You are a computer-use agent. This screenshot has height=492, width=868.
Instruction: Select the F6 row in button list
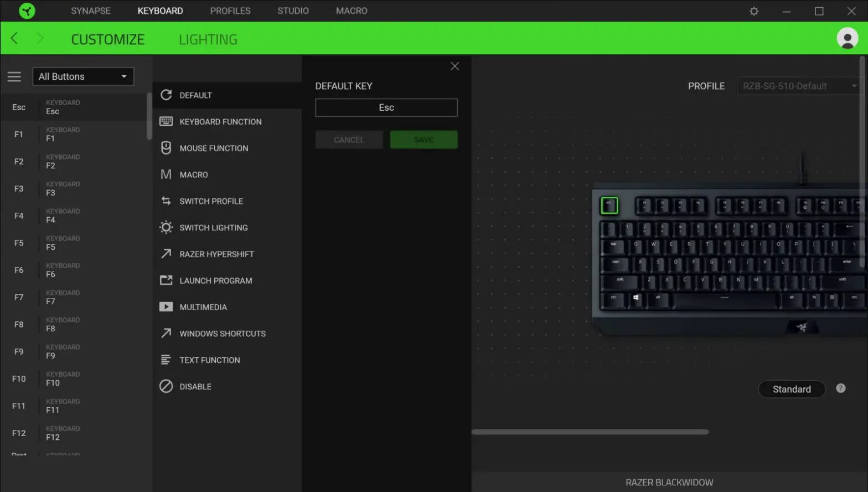click(74, 270)
